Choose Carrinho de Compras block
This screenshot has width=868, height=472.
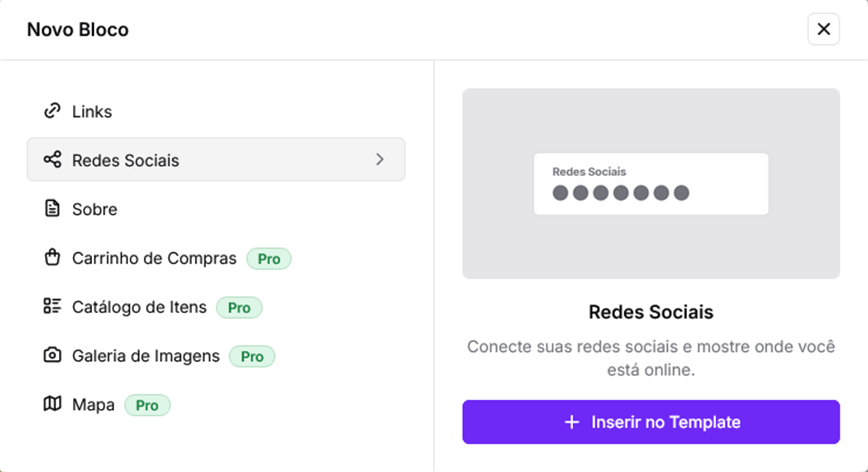pos(154,258)
